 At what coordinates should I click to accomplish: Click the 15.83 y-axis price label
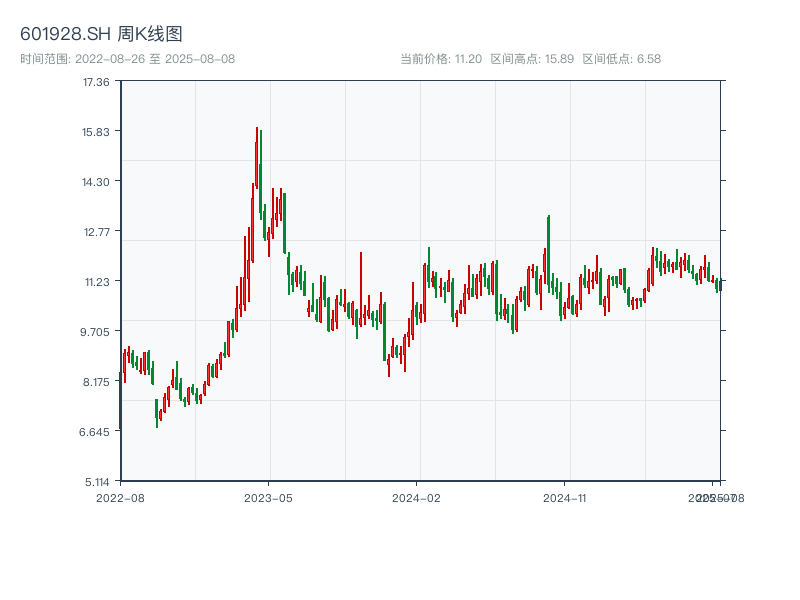(96, 132)
